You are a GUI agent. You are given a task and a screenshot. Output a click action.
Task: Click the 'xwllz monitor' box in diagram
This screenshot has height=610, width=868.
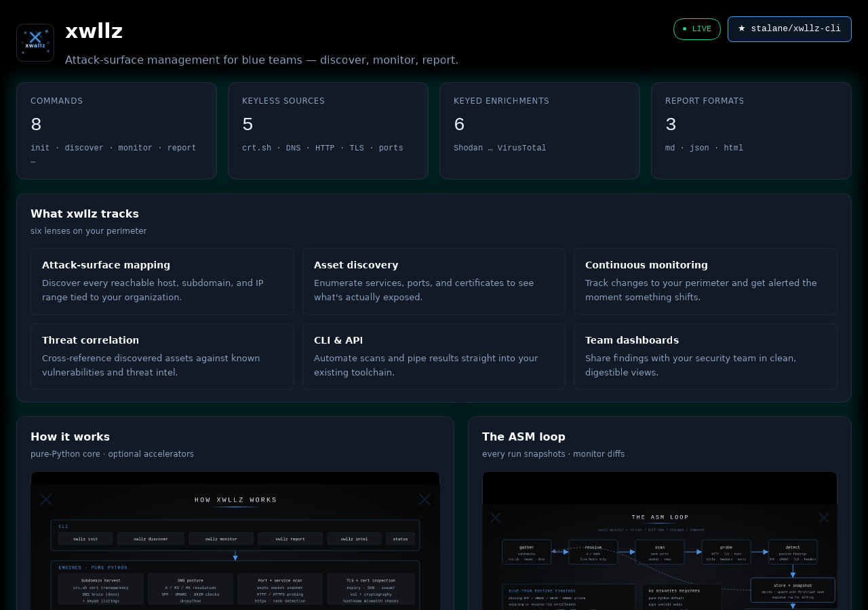click(221, 539)
